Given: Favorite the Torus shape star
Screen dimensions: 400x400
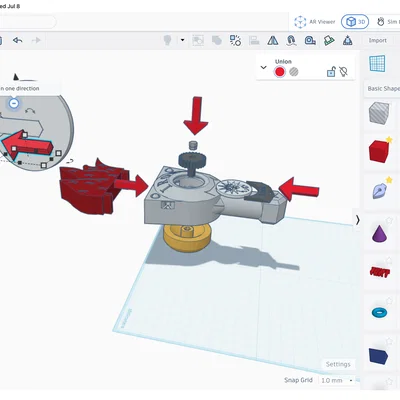Looking at the screenshot, I should click(x=389, y=301).
